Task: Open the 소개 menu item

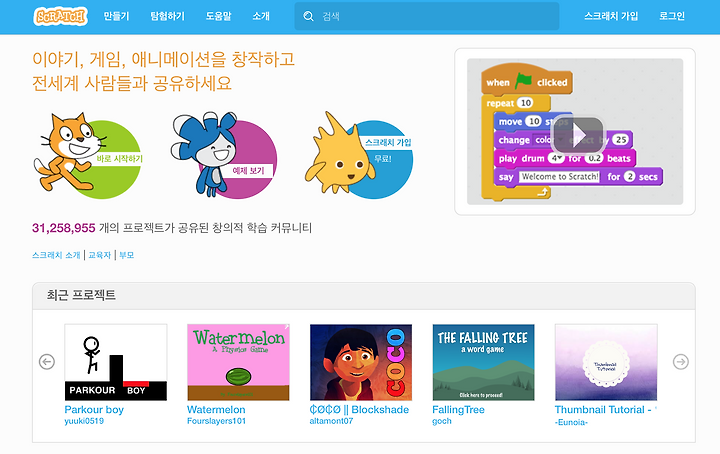Action: coord(261,17)
